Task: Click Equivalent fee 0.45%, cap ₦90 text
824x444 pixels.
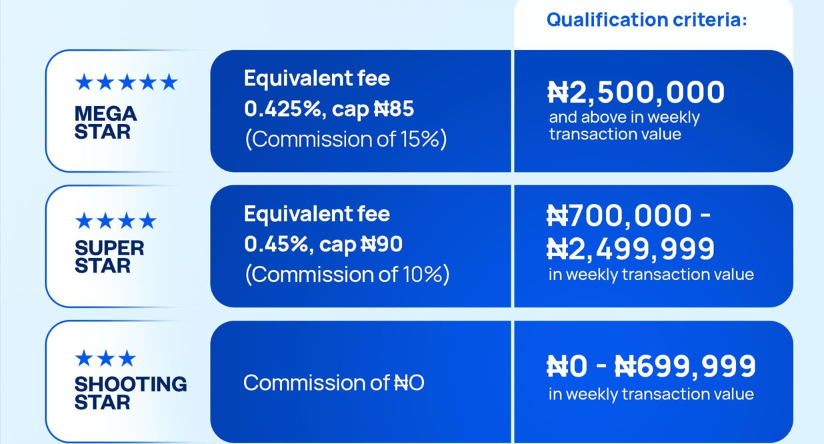Action: click(323, 229)
